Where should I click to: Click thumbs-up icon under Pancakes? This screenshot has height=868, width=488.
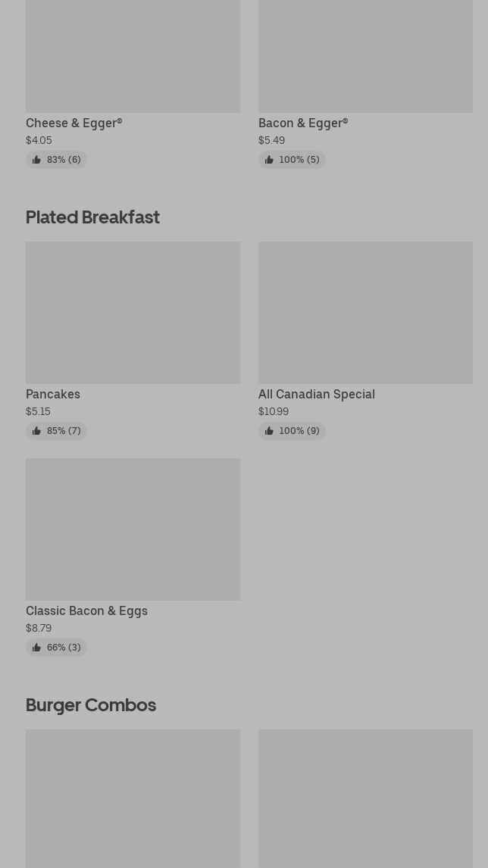(36, 431)
